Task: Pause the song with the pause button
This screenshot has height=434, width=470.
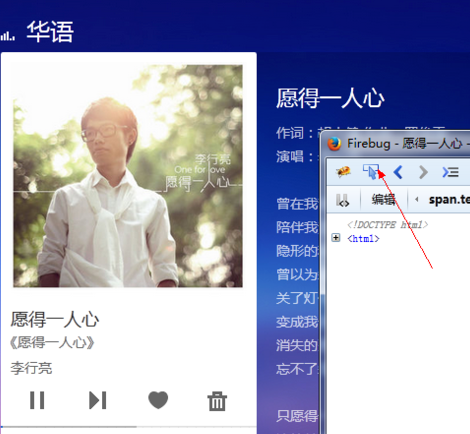Action: click(x=37, y=400)
